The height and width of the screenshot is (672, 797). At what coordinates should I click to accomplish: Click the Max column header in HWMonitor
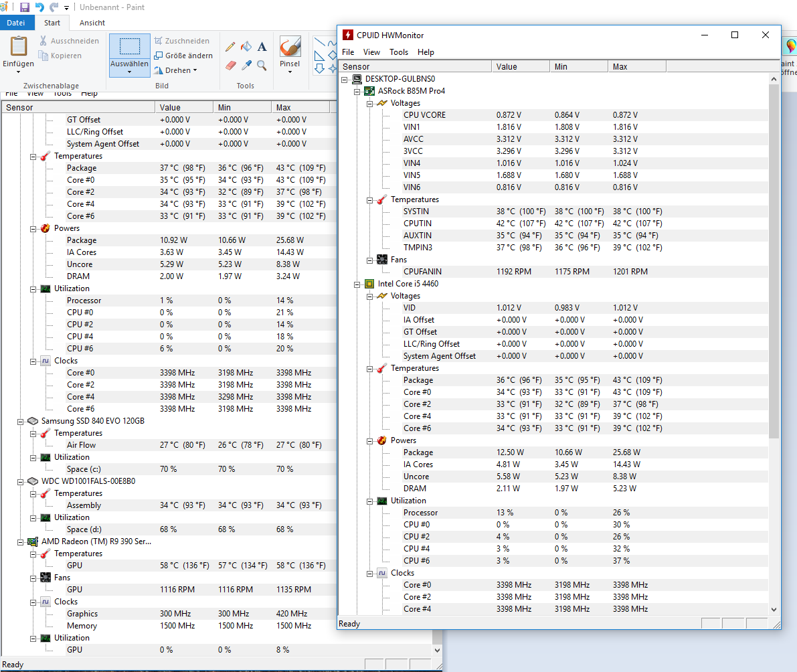[637, 66]
